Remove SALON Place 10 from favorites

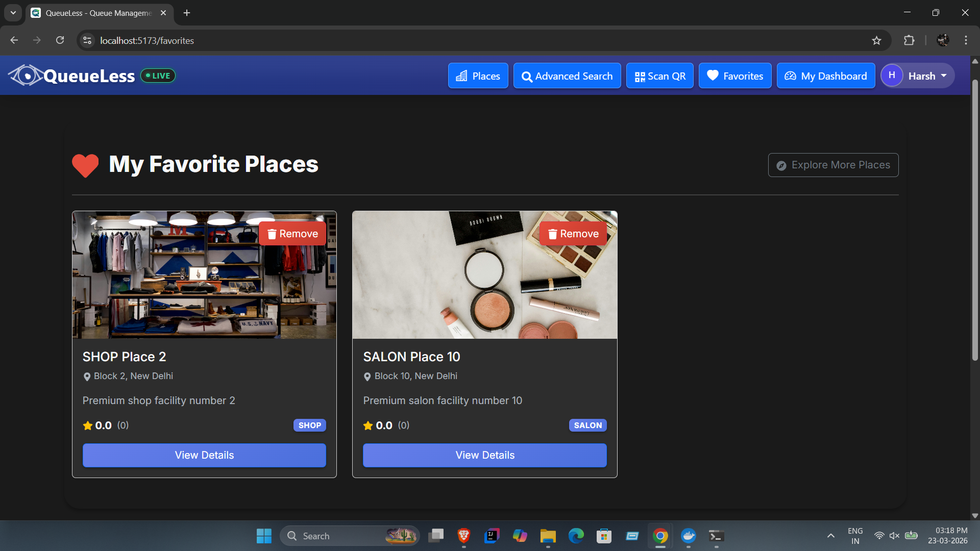pyautogui.click(x=573, y=234)
